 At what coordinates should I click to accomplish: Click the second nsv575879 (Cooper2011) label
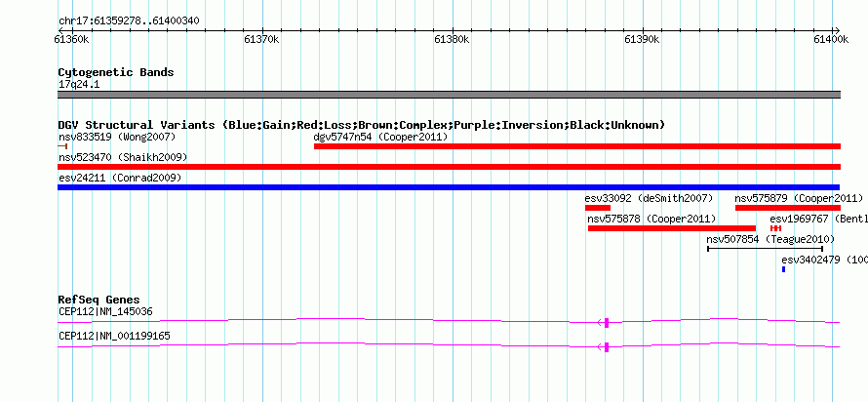(x=799, y=198)
